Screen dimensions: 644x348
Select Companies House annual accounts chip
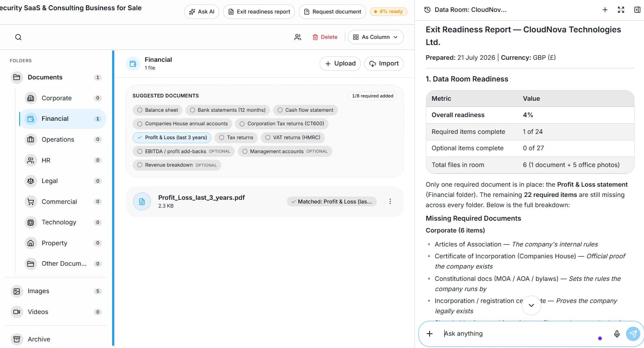[182, 124]
